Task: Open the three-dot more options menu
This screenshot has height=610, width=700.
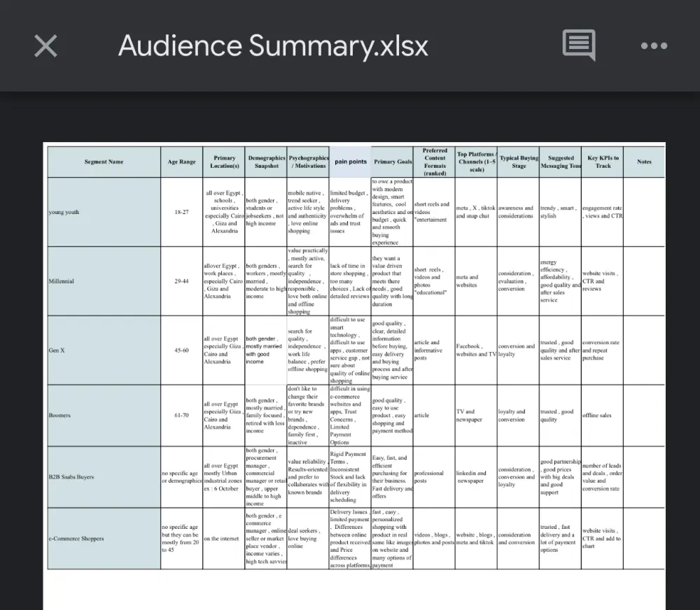Action: click(x=654, y=46)
